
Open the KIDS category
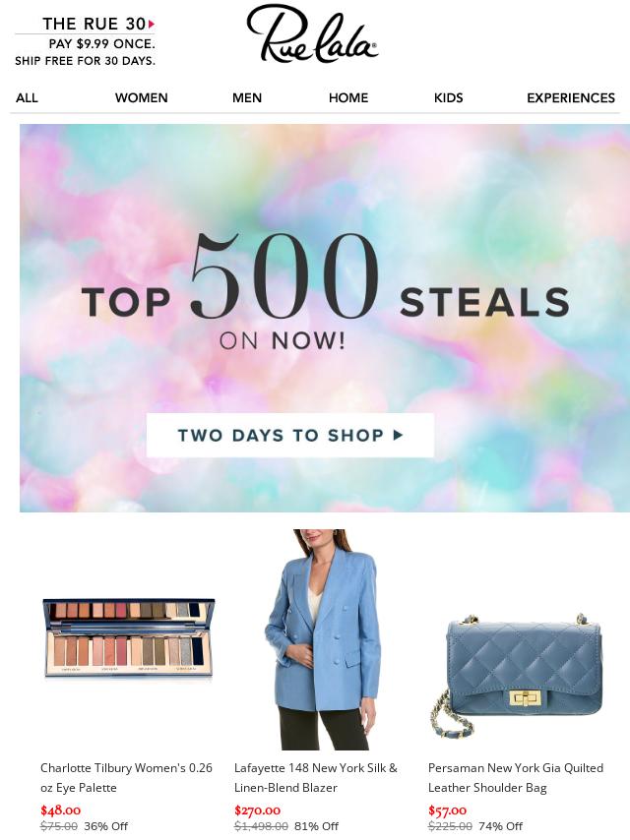[x=448, y=98]
